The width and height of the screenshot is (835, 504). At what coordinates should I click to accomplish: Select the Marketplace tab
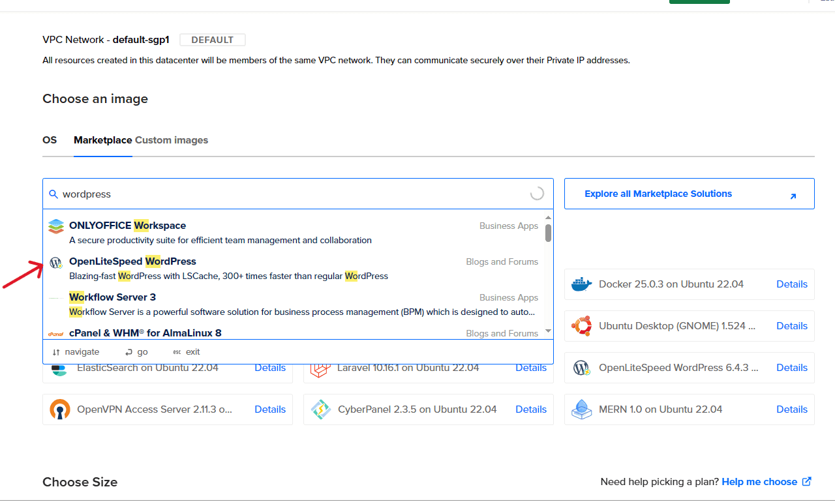[103, 140]
